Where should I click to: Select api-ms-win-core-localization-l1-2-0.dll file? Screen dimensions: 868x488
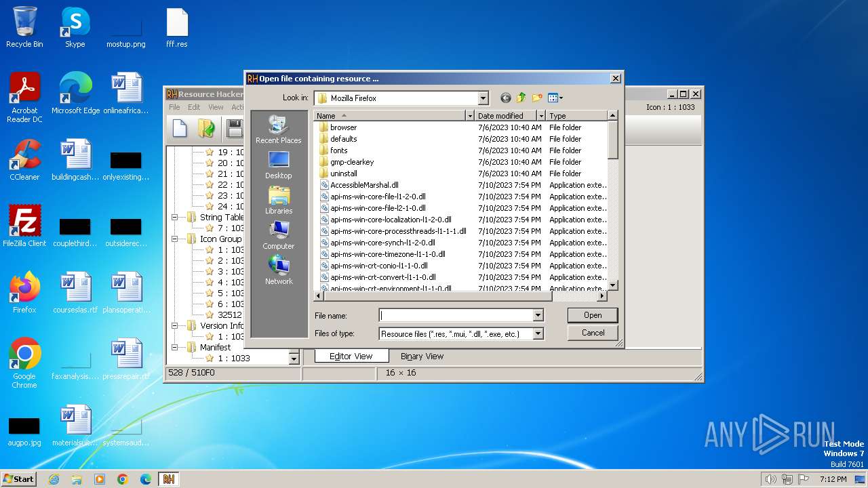pyautogui.click(x=385, y=220)
